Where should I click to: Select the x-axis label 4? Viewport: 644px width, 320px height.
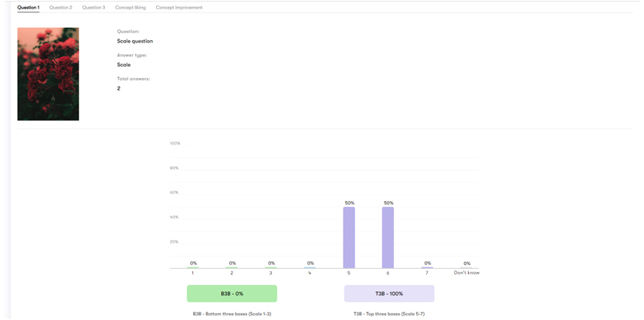[310, 273]
